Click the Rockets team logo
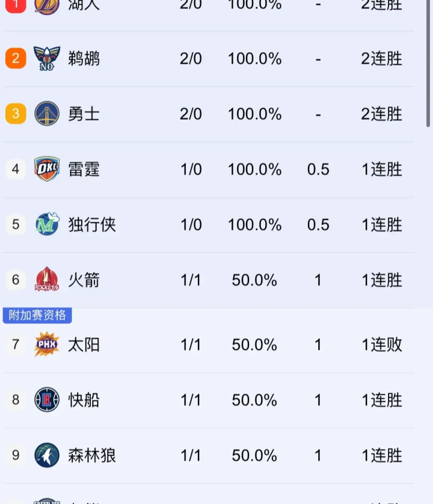The width and height of the screenshot is (433, 504). click(47, 279)
